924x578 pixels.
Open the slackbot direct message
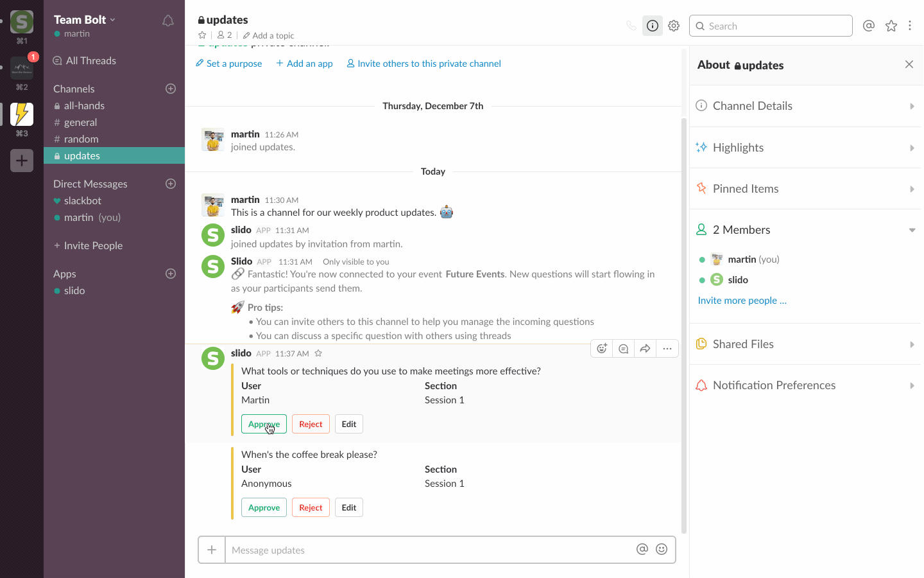114,200
